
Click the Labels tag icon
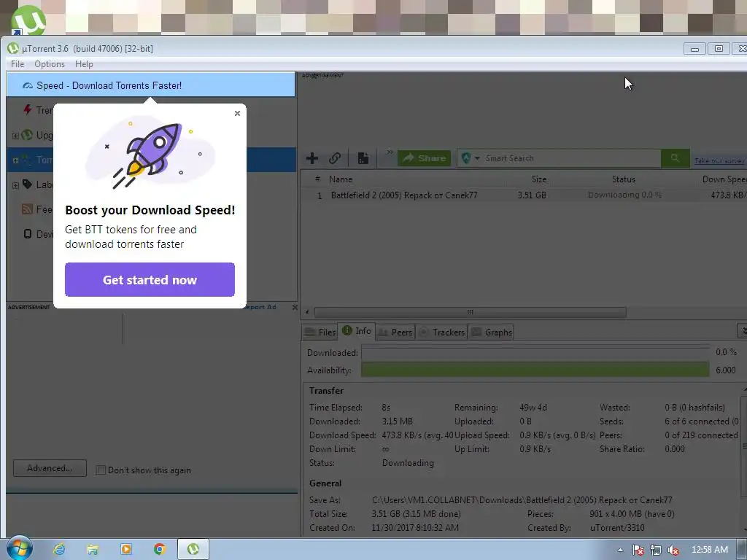[x=28, y=184]
